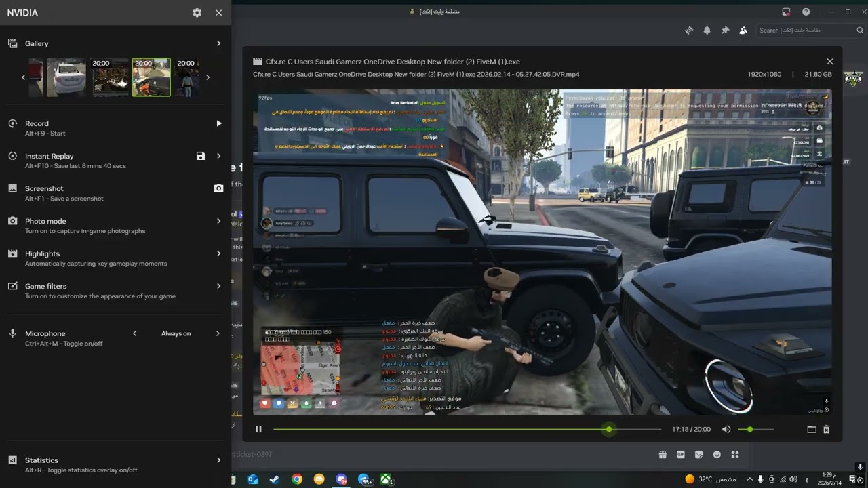Open Xbox app from the taskbar
This screenshot has width=868, height=488.
[x=387, y=479]
